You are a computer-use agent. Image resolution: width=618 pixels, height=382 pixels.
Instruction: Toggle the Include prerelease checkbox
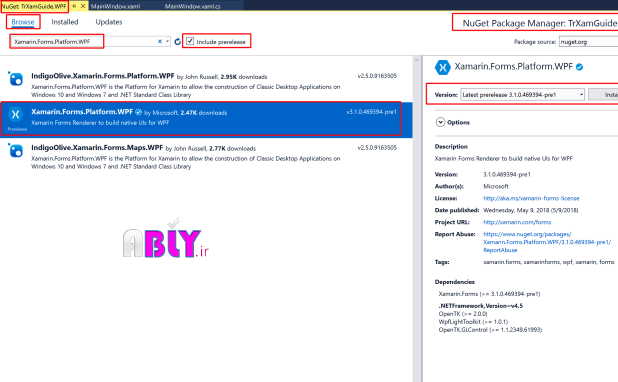[190, 41]
